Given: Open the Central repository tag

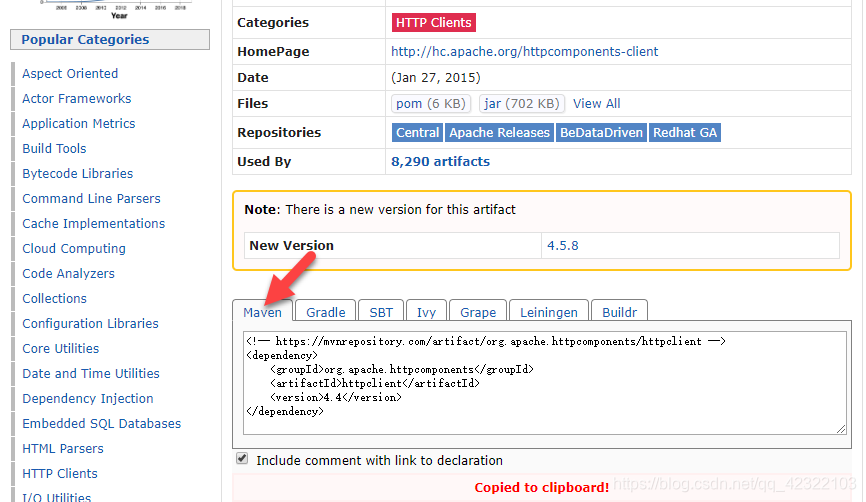Looking at the screenshot, I should pyautogui.click(x=418, y=133).
